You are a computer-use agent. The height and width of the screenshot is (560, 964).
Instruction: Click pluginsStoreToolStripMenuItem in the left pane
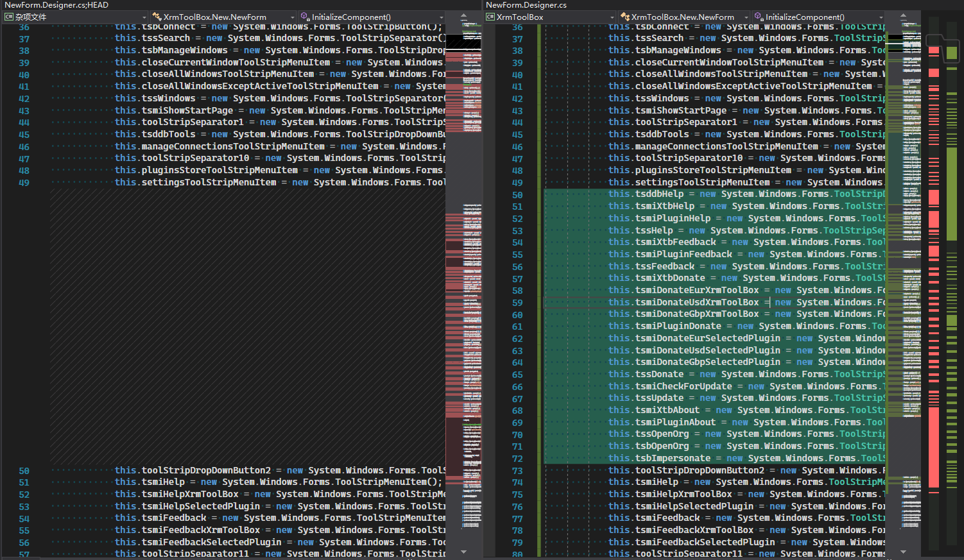219,171
